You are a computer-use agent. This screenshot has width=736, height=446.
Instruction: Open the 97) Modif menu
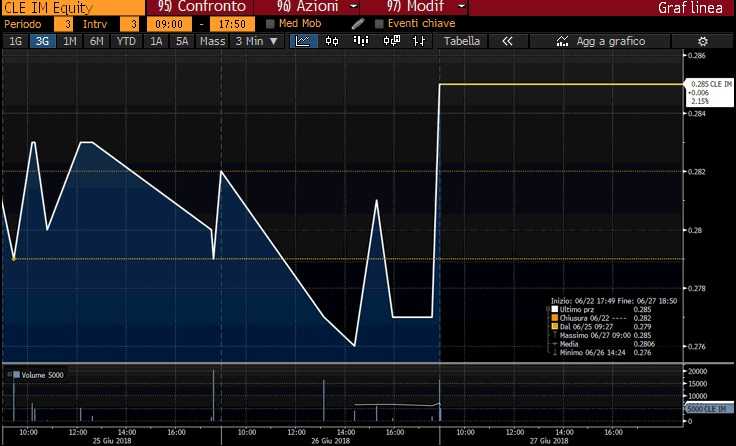click(x=415, y=7)
